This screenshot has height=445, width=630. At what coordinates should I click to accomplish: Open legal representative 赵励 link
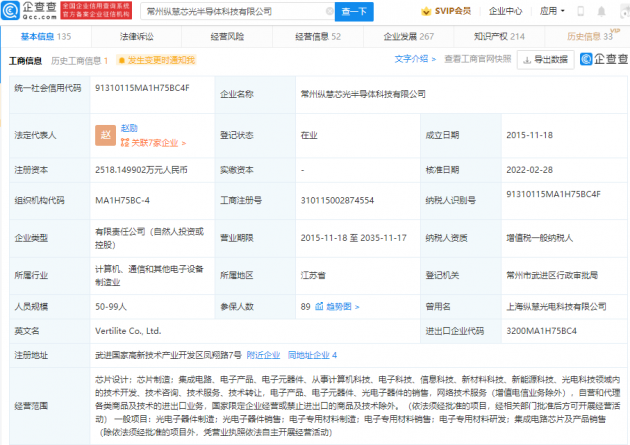point(129,128)
